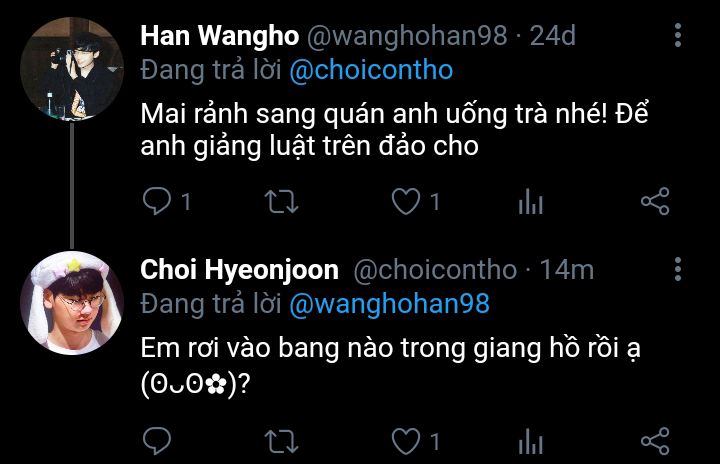Open Choi Hyeonjoon's profile picture
This screenshot has width=720, height=464.
(72, 303)
